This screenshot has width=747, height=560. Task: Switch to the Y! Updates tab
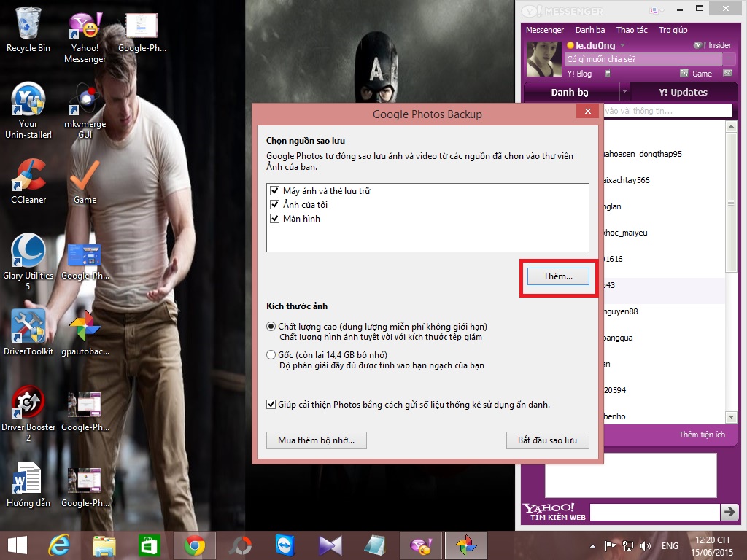pos(683,92)
